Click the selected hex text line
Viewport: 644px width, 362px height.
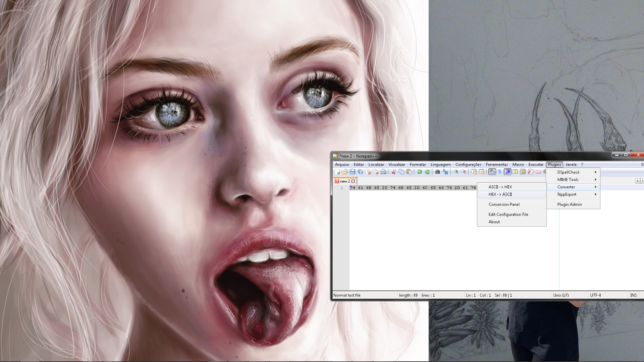[x=413, y=188]
